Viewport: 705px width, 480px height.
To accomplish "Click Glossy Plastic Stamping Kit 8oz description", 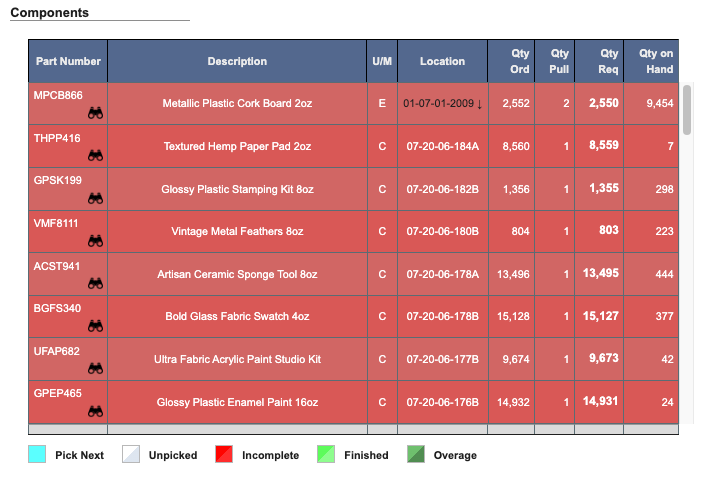I will 237,189.
